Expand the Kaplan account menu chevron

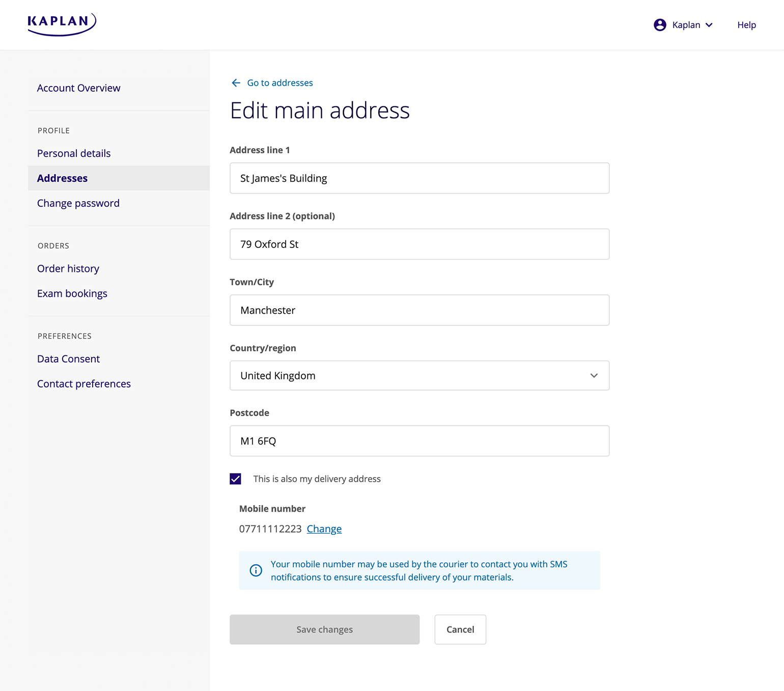pos(709,24)
